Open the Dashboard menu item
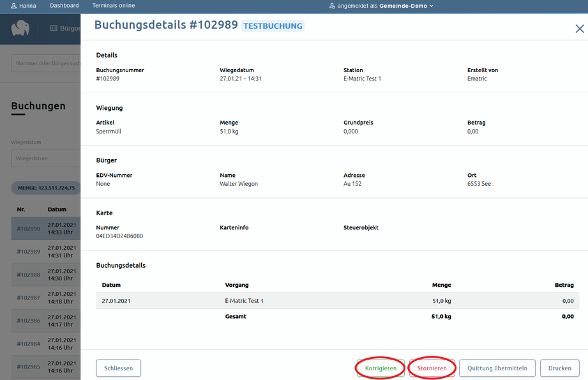 (64, 6)
